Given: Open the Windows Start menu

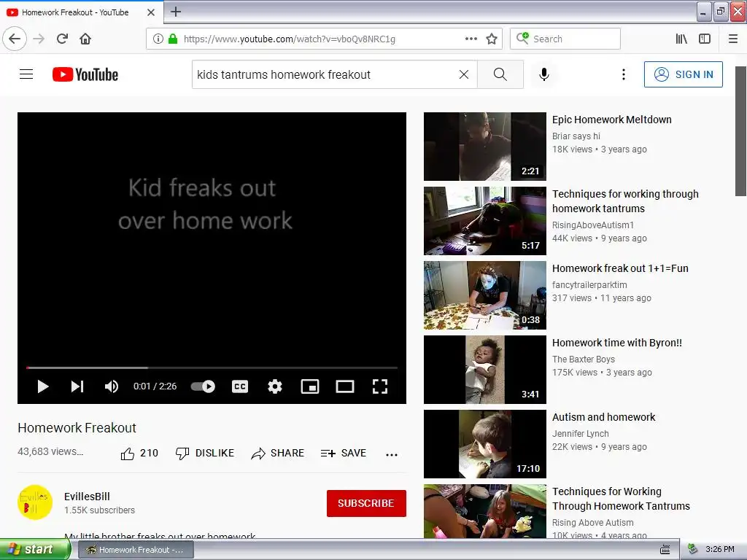Looking at the screenshot, I should click(34, 550).
